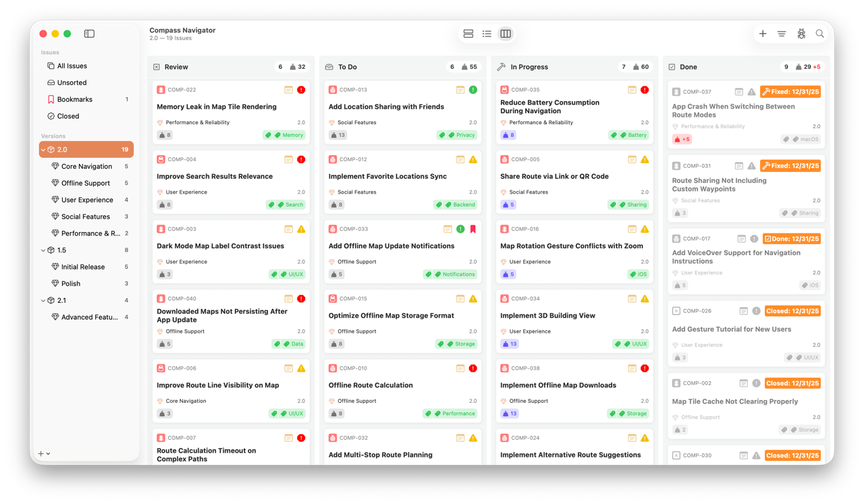Screen dimensions: 864x504
Task: Click the hammer icon of In Progress column
Action: pyautogui.click(x=501, y=67)
